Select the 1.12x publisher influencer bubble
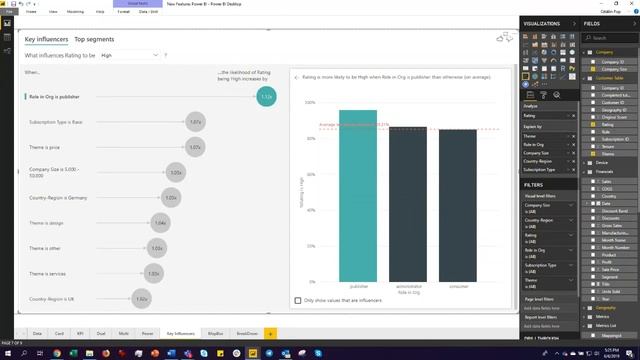Viewport: 640px width, 360px height. (267, 97)
